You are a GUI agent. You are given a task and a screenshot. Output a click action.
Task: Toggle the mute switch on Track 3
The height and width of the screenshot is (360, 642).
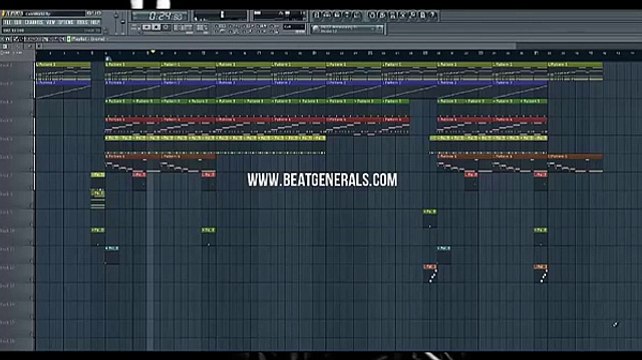(31, 114)
